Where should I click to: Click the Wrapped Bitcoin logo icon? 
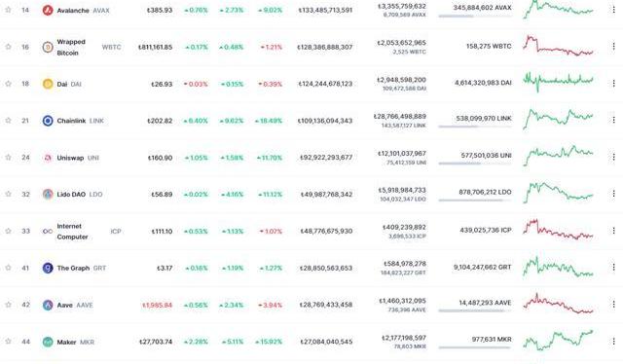coord(48,47)
